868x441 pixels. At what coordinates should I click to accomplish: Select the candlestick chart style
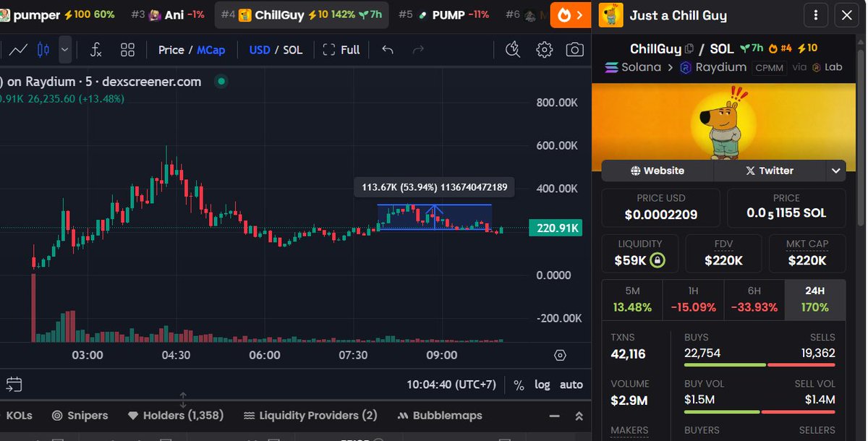(43, 50)
